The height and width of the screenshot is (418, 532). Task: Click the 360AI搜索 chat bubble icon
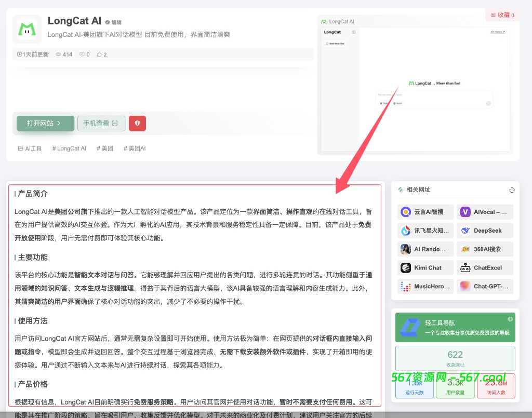click(x=465, y=249)
